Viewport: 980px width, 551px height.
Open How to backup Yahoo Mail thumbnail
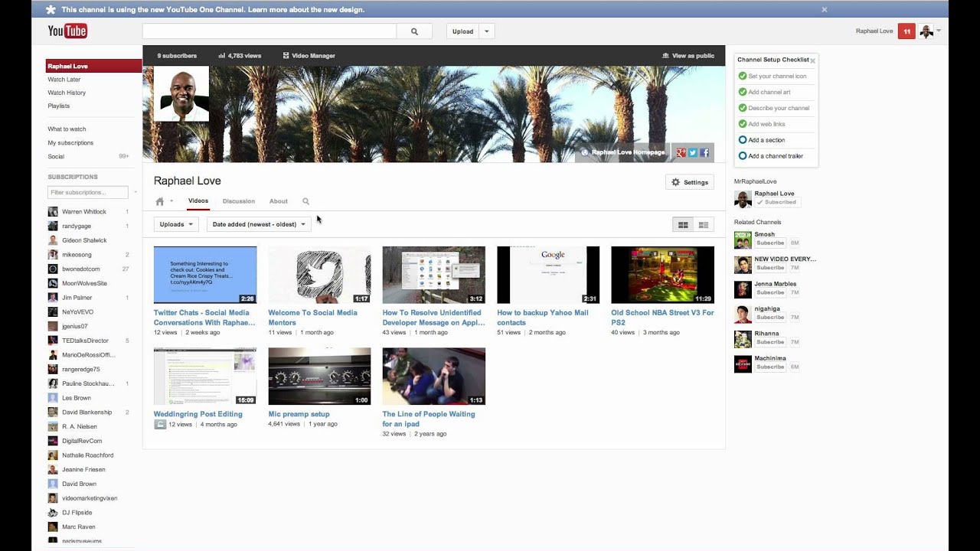point(548,275)
